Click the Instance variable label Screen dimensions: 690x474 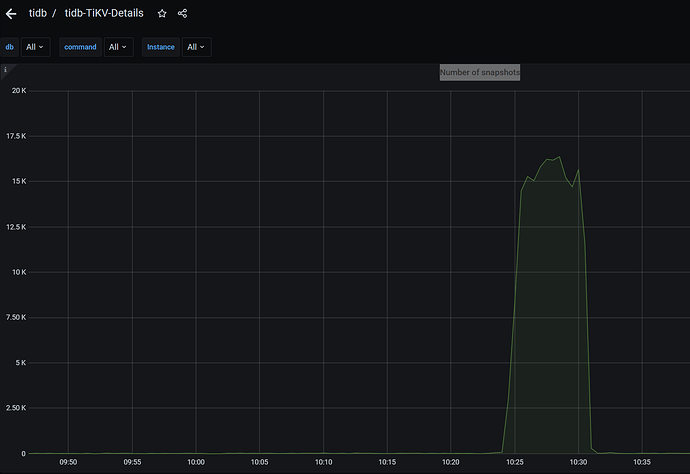[160, 47]
